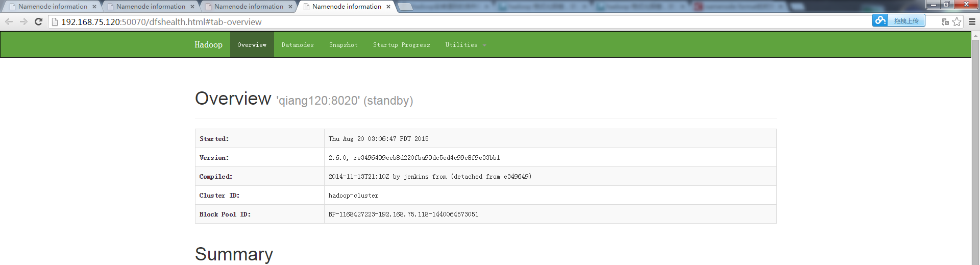Screen dimensions: 980x265
Task: Switch to the first Namenode information tab
Action: tap(53, 7)
